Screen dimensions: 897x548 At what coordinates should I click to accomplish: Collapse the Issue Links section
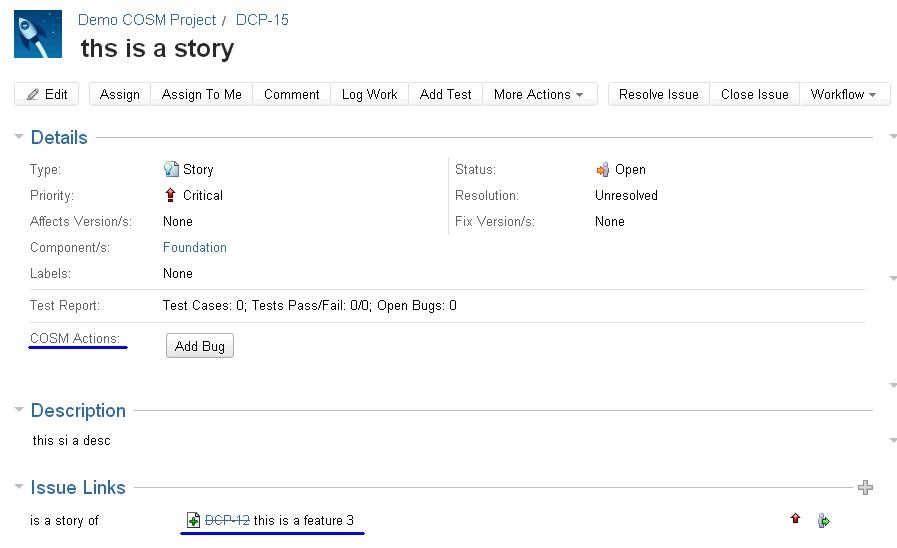(x=19, y=487)
